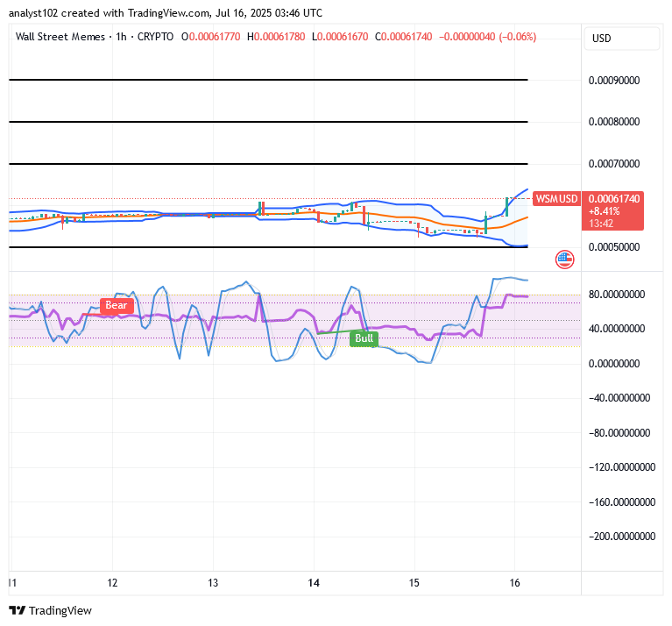Click date 16 on the time axis
This screenshot has width=672, height=626.
514,583
